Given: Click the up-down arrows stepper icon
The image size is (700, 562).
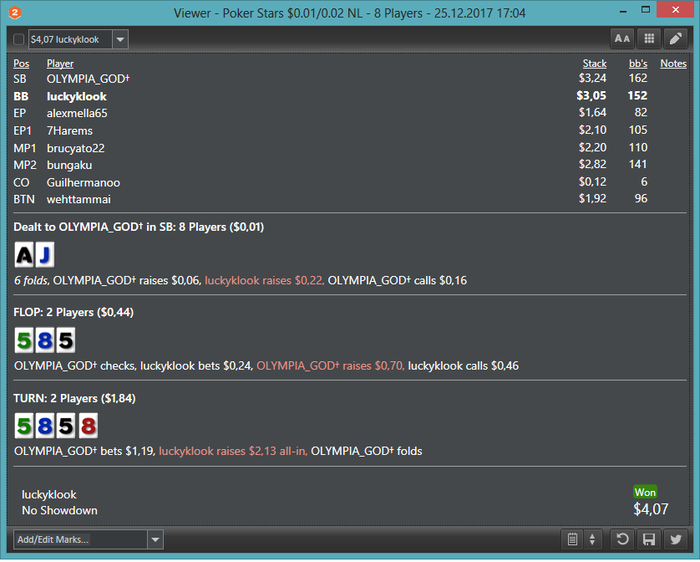Looking at the screenshot, I should point(592,539).
